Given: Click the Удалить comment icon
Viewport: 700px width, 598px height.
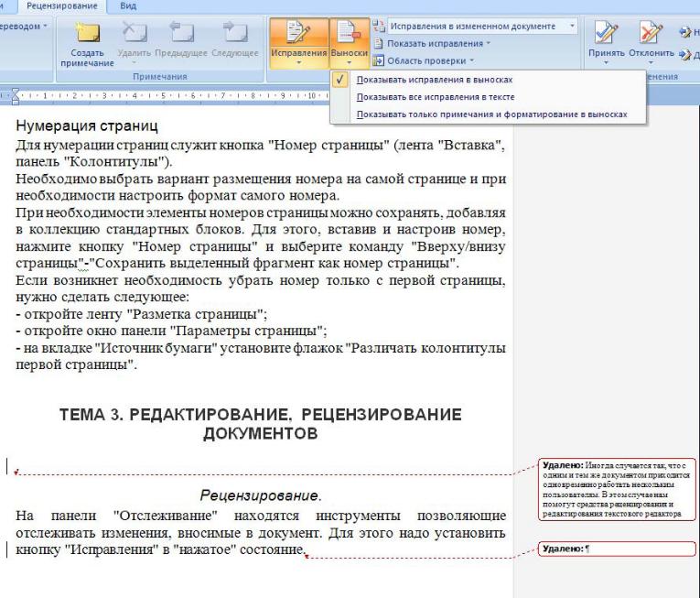Looking at the screenshot, I should 135,33.
